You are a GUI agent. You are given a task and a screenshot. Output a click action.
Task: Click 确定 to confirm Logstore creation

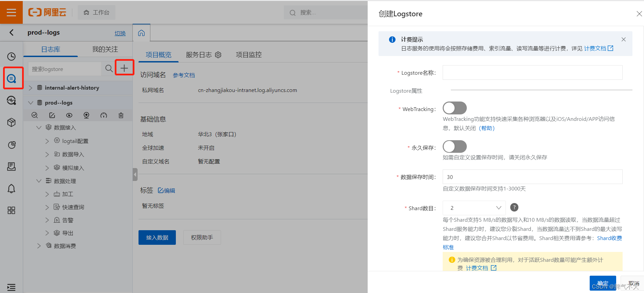(x=603, y=283)
